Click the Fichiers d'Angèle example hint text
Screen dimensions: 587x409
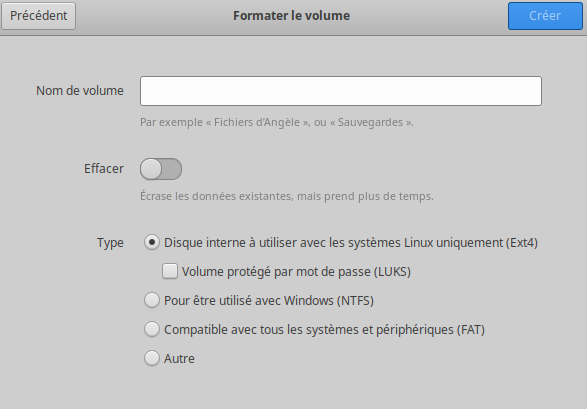tap(277, 122)
